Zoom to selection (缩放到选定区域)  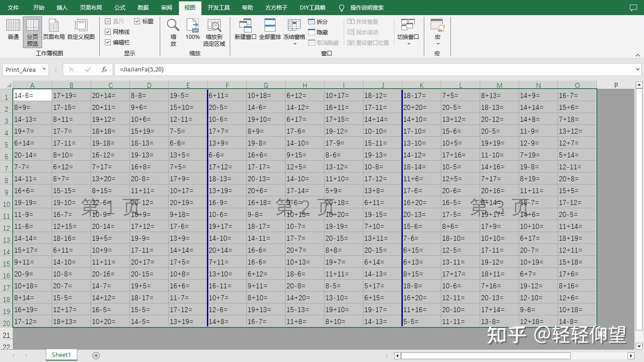click(214, 32)
